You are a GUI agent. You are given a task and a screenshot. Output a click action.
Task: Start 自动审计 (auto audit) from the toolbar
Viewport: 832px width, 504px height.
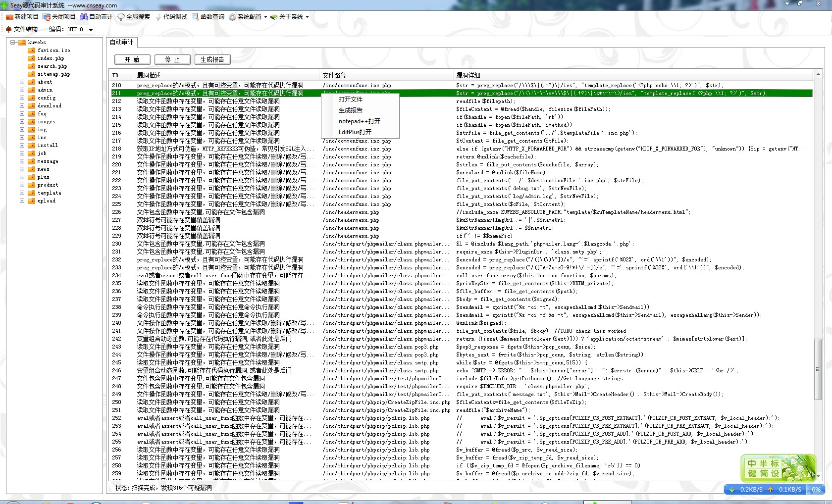pyautogui.click(x=84, y=17)
